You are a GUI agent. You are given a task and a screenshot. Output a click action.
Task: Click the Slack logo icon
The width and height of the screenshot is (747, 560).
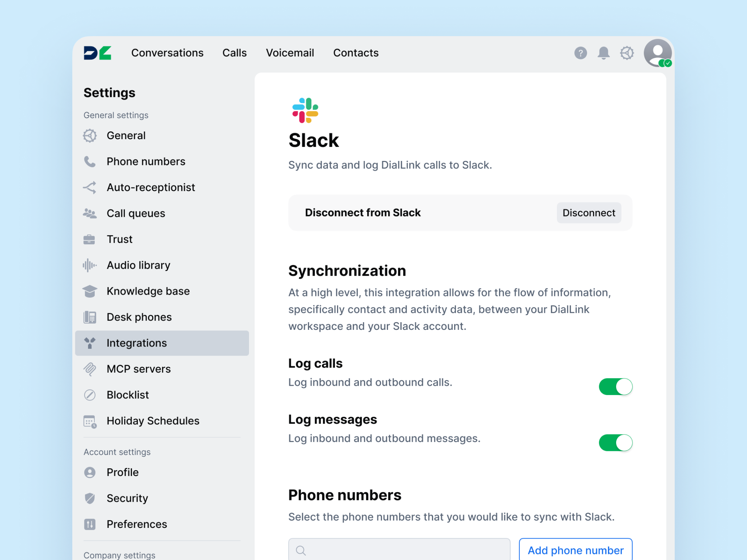pyautogui.click(x=305, y=110)
